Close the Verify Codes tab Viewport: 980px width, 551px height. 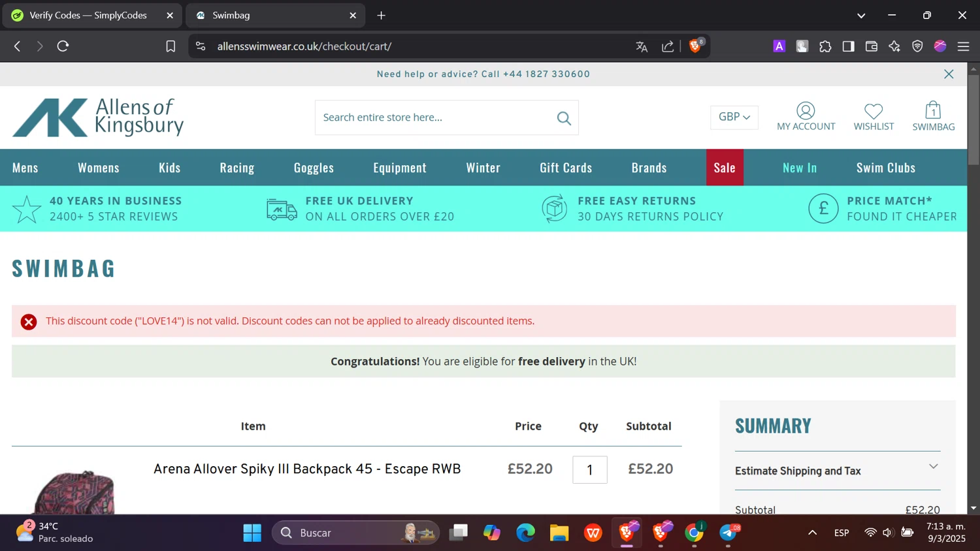(x=170, y=15)
